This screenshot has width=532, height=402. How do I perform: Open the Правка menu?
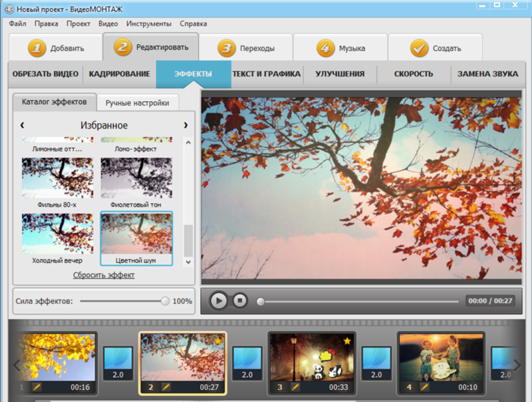click(46, 24)
